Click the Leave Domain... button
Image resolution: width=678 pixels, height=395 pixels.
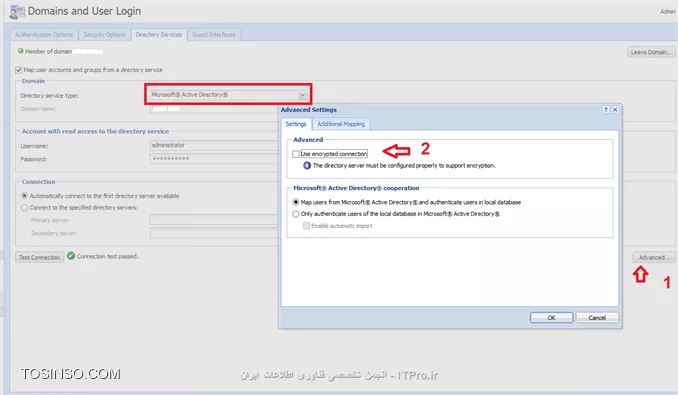click(651, 52)
